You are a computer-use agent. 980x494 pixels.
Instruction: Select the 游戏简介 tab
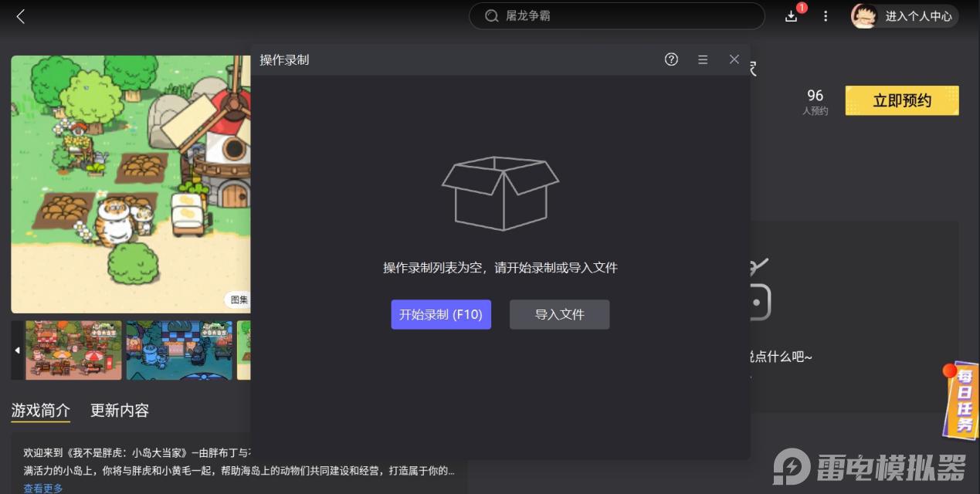point(41,410)
